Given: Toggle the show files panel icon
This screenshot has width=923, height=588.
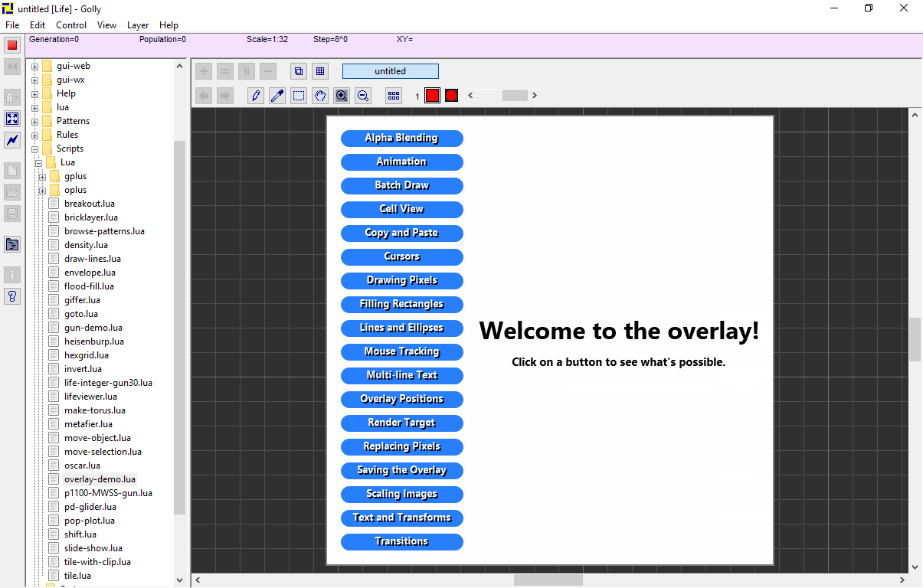Looking at the screenshot, I should click(12, 244).
